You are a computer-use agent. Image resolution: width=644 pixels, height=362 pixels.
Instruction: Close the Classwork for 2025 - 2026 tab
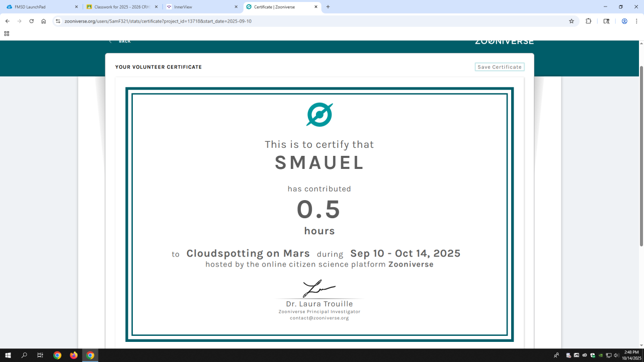[156, 7]
